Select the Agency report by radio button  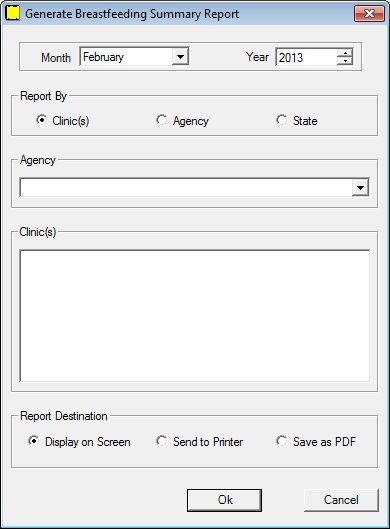pyautogui.click(x=161, y=120)
